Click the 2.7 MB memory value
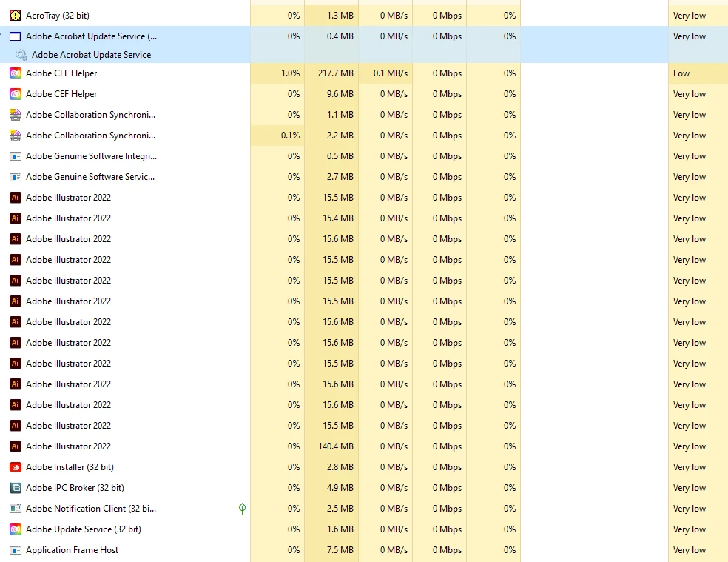Screen dimensions: 728x562 click(x=340, y=177)
